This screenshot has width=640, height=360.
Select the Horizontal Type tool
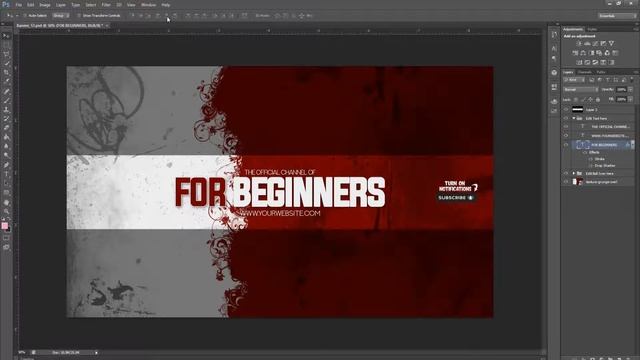point(6,174)
